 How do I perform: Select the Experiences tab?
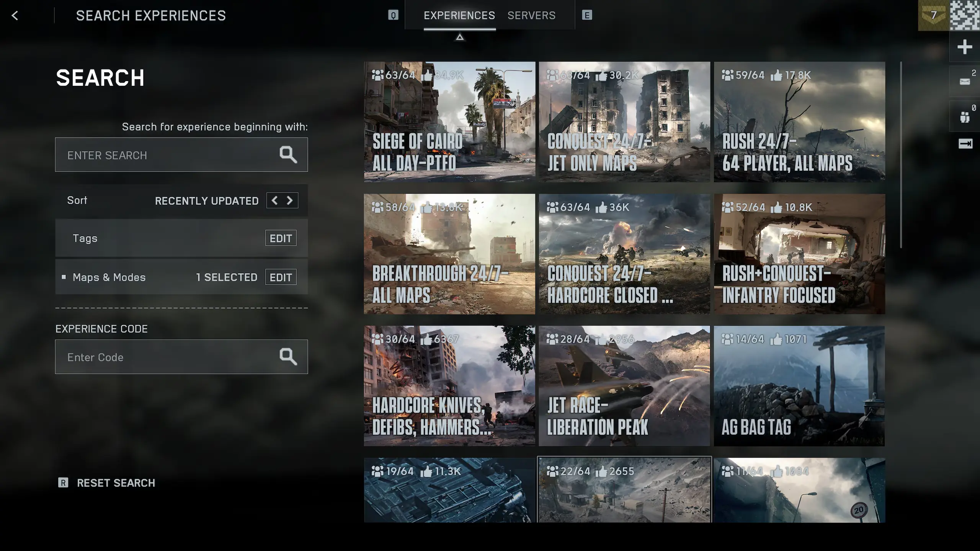click(x=459, y=16)
